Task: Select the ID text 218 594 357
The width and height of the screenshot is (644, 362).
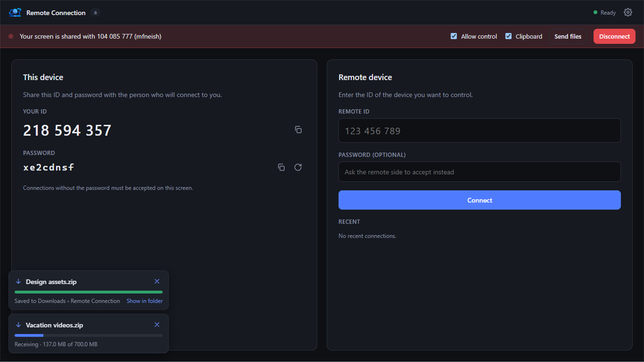Action: point(67,130)
